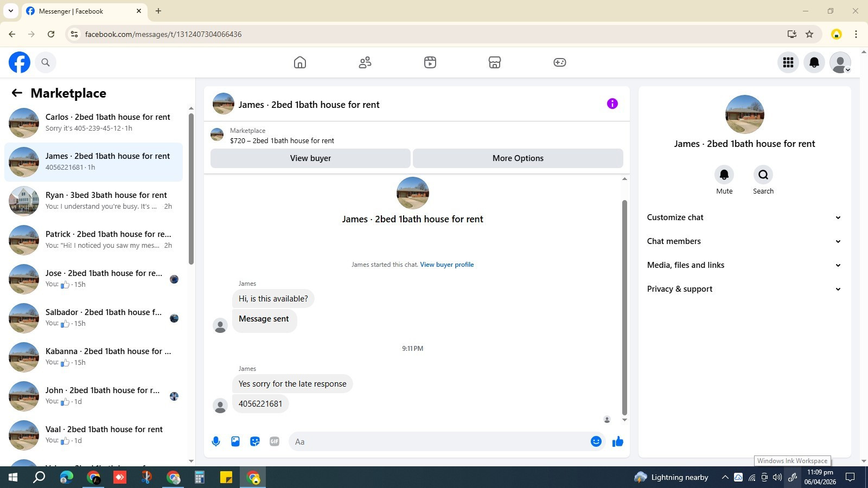Expand Customize chat section
868x488 pixels.
pos(744,217)
